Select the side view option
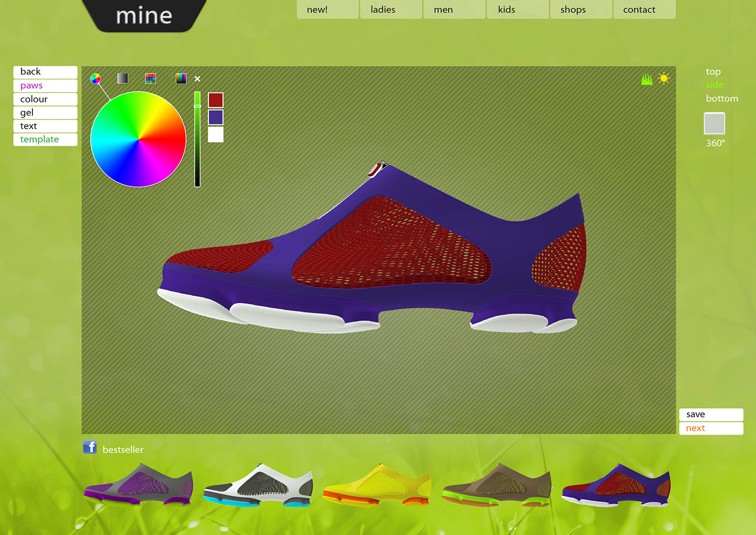The width and height of the screenshot is (756, 535). [714, 85]
